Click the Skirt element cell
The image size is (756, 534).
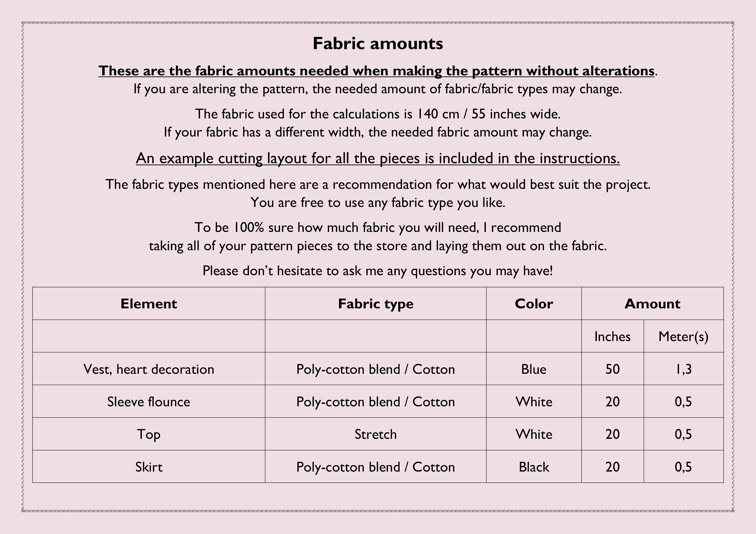tap(149, 467)
